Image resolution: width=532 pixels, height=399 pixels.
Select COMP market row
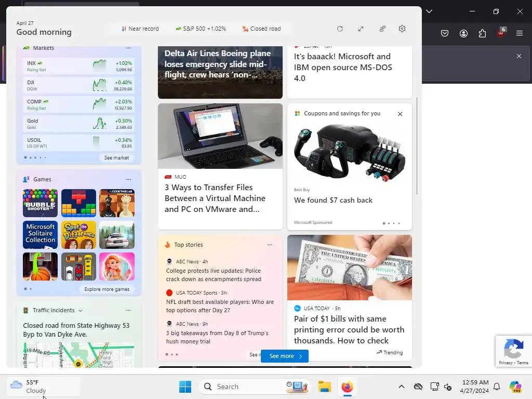tap(79, 104)
